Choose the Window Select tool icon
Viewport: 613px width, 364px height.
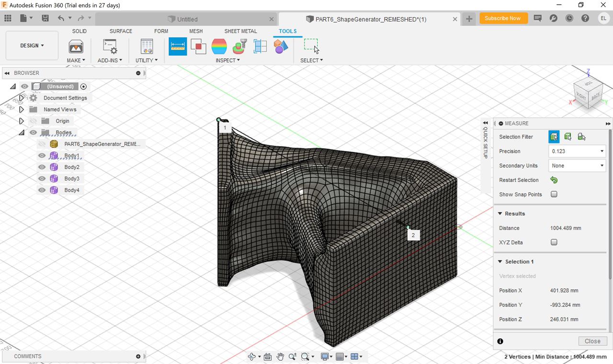pos(311,46)
